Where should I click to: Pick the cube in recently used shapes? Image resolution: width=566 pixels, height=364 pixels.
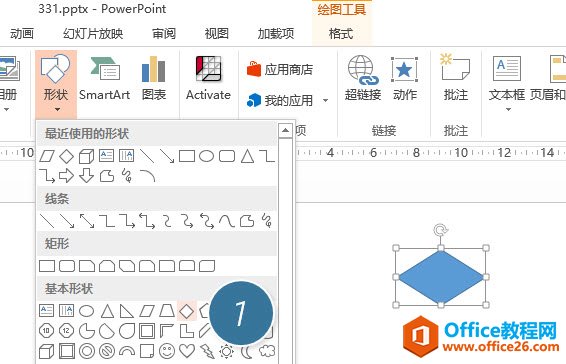tap(86, 156)
